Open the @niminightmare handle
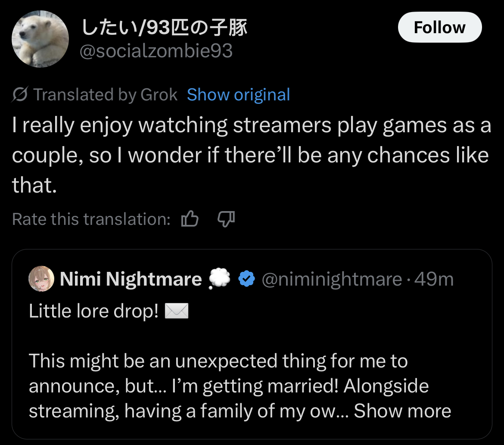Screen dimensions: 504x445 pyautogui.click(x=332, y=280)
